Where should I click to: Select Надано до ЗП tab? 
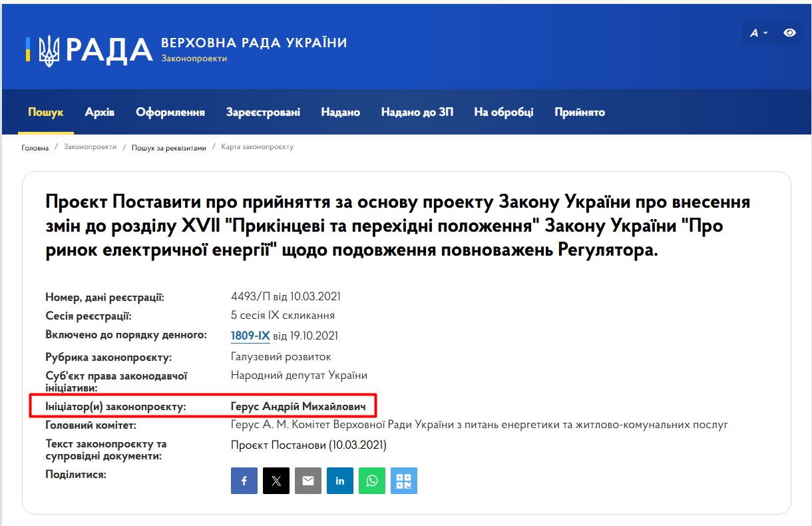click(417, 112)
